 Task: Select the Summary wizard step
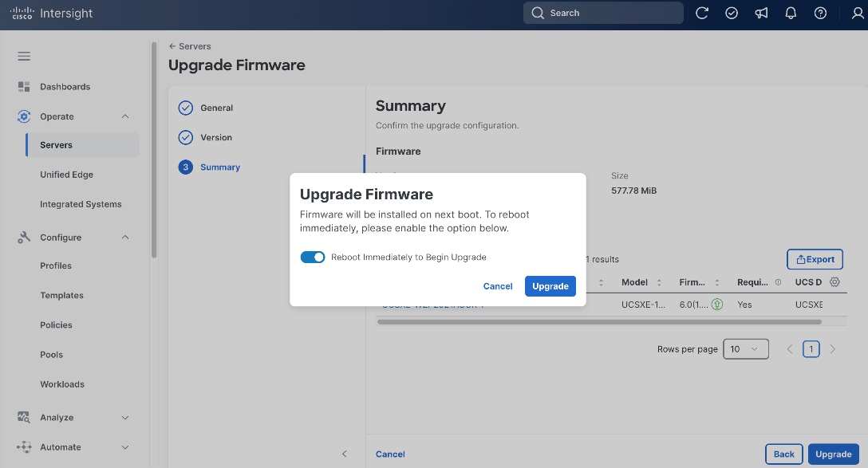pyautogui.click(x=220, y=167)
